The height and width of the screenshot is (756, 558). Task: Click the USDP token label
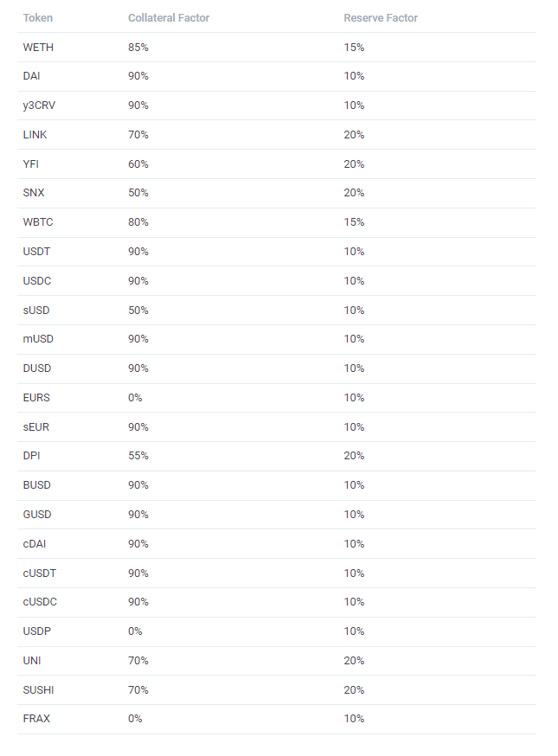point(36,631)
